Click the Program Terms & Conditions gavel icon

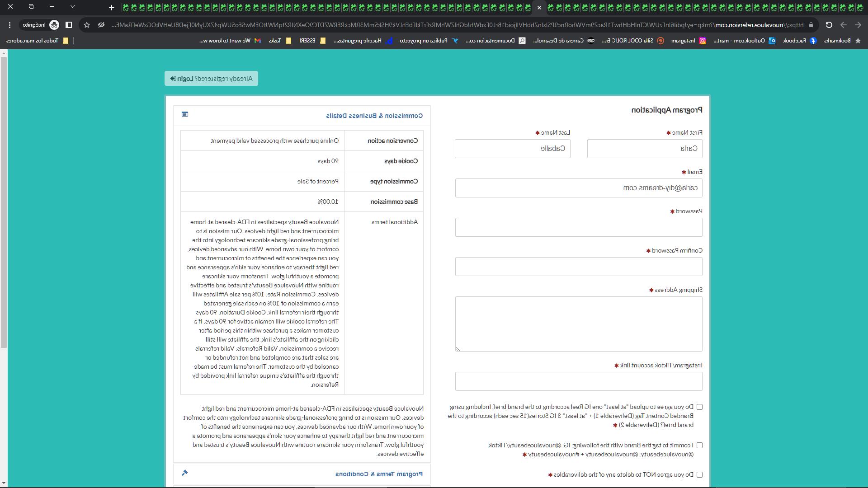[x=184, y=473]
